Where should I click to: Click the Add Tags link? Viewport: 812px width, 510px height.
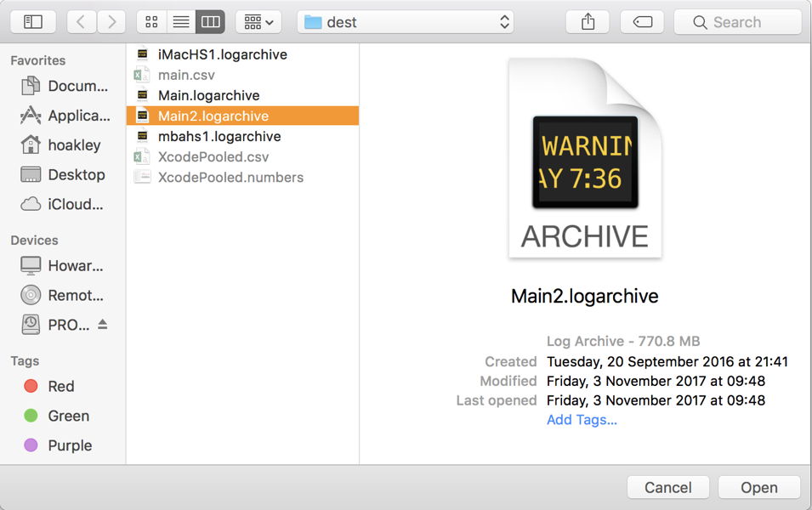click(582, 420)
